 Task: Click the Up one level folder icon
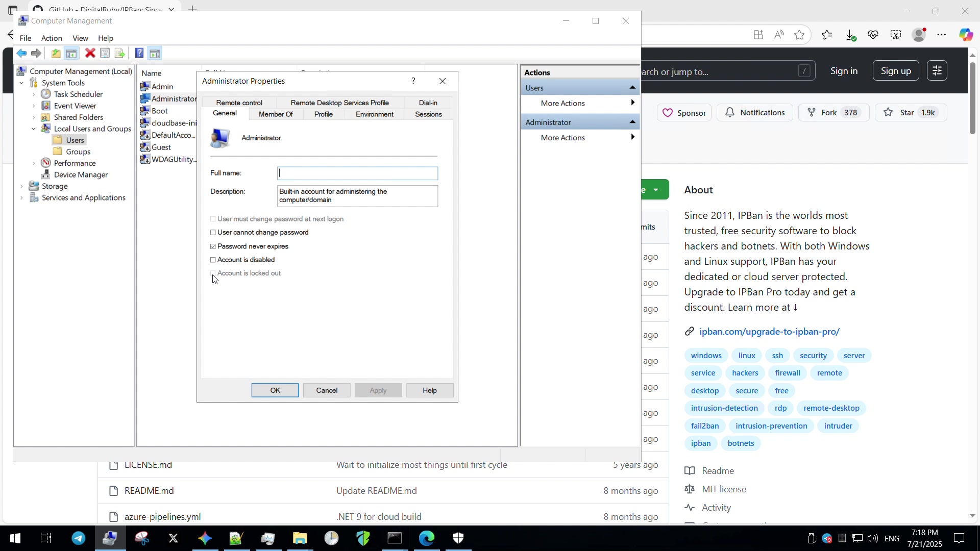[56, 54]
